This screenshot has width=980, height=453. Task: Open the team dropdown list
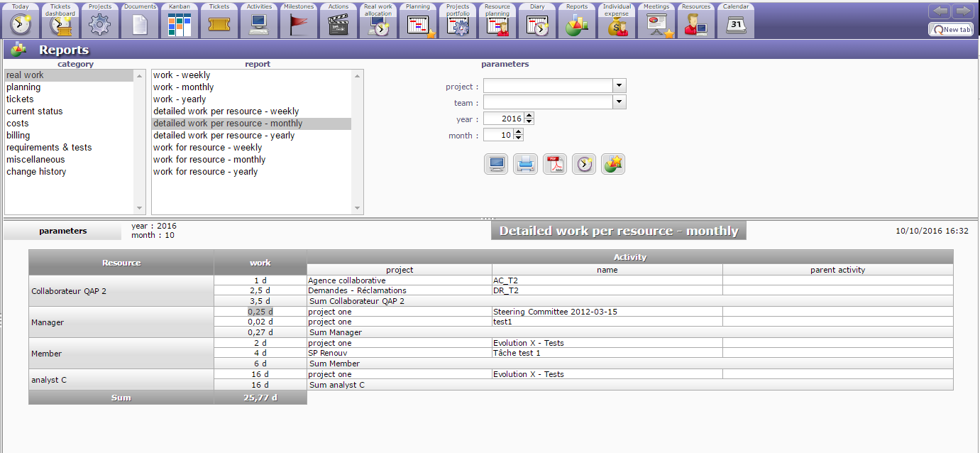(x=620, y=102)
